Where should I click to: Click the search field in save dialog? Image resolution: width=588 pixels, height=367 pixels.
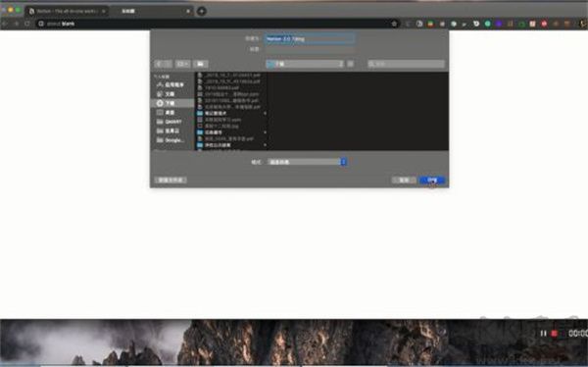coord(406,64)
